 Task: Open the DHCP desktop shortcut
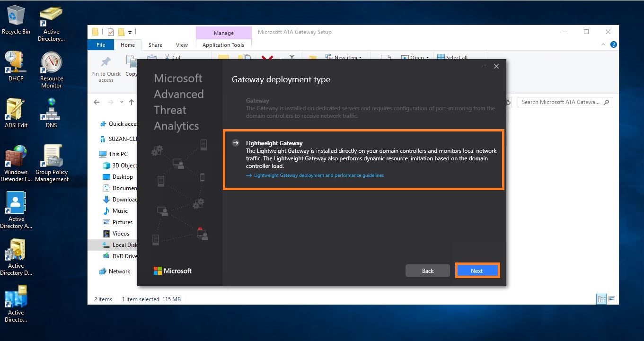tap(16, 66)
